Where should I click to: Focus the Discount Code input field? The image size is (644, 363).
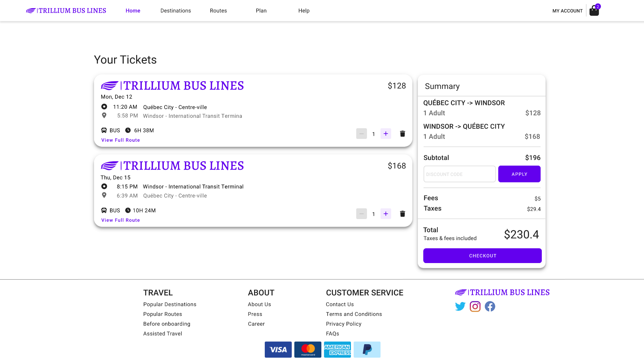pos(459,174)
